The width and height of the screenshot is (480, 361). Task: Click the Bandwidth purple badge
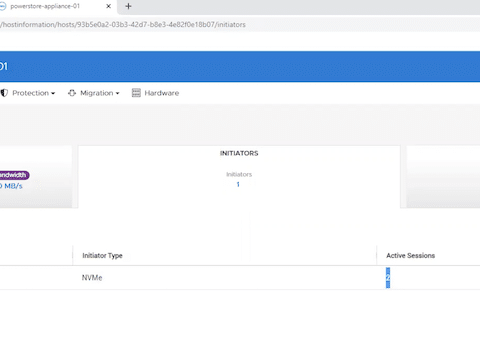coord(14,175)
